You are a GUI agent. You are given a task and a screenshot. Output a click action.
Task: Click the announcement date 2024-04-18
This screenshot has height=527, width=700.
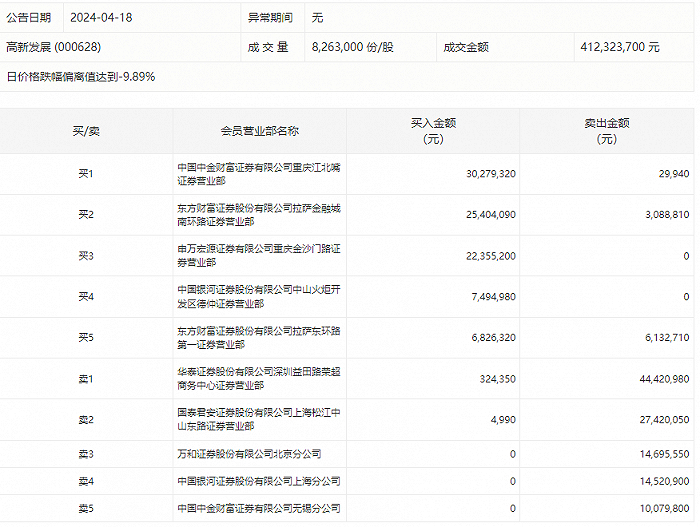pos(101,17)
